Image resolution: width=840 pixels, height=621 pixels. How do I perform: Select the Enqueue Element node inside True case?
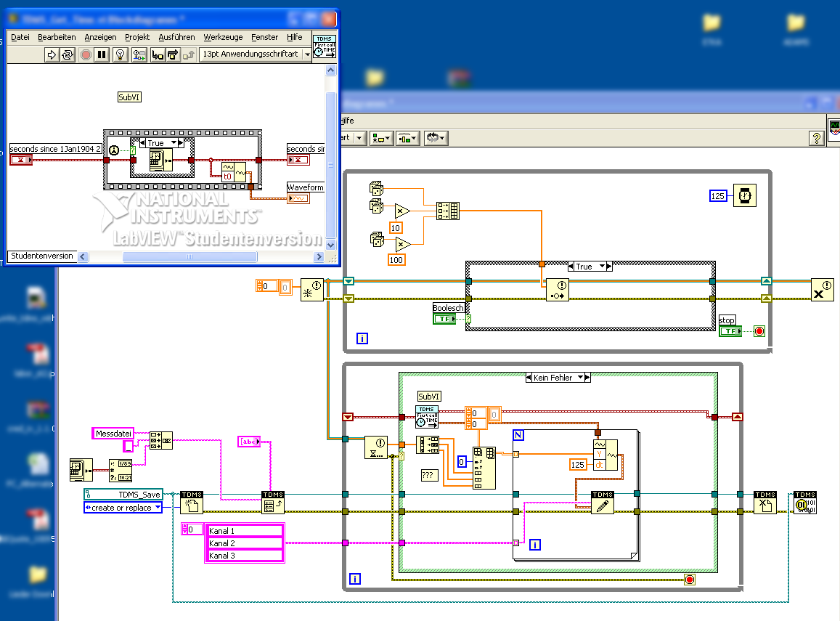(x=557, y=291)
